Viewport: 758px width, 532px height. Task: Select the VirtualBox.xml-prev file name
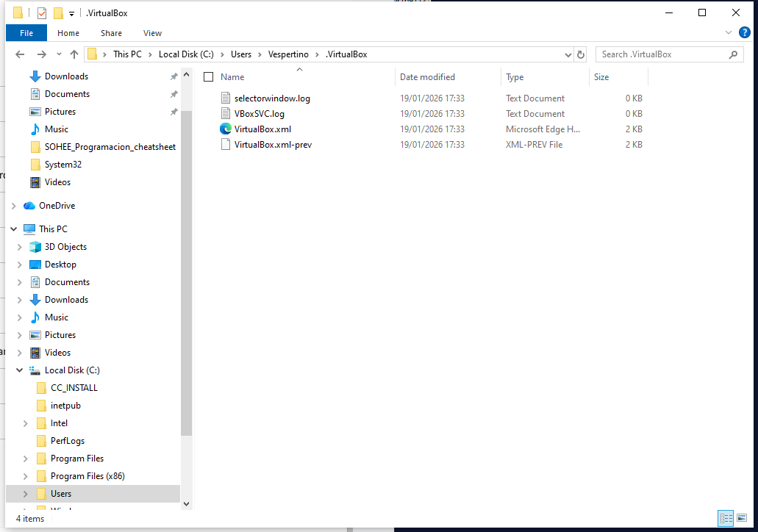(273, 145)
